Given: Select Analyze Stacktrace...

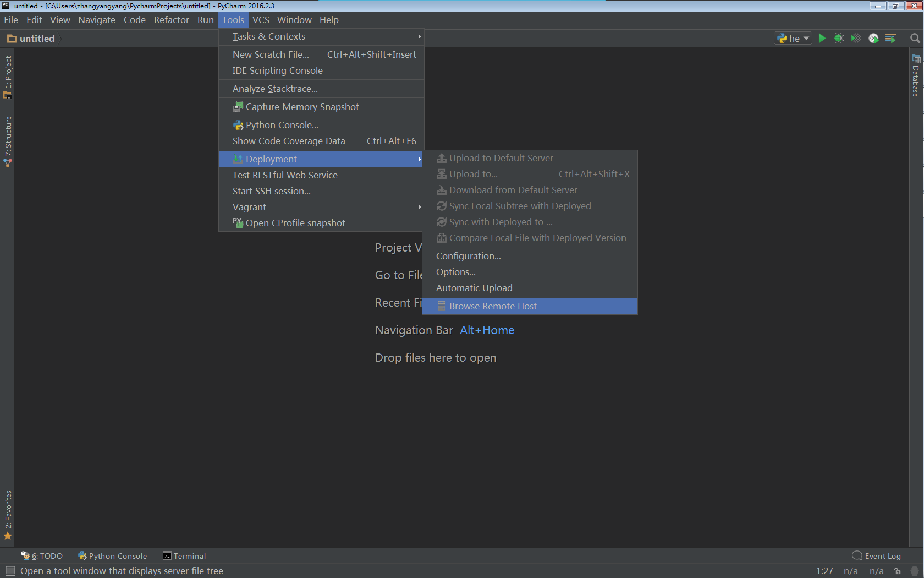Looking at the screenshot, I should coord(321,89).
